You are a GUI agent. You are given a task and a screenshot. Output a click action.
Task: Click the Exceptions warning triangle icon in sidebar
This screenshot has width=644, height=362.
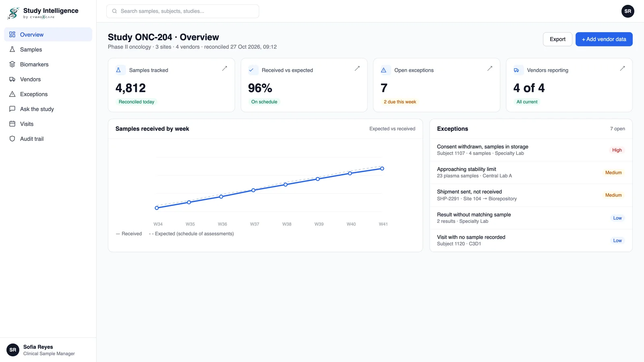pos(12,94)
